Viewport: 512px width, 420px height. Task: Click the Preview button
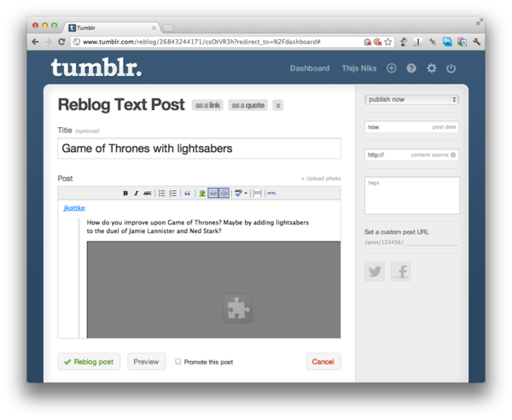tap(146, 362)
